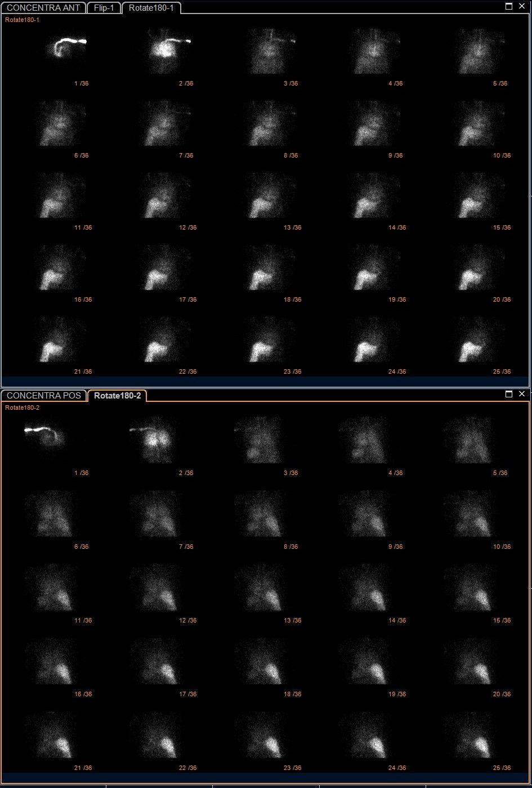Maximize the upper Rotate180-1 panel
The height and width of the screenshot is (788, 532).
tap(509, 6)
